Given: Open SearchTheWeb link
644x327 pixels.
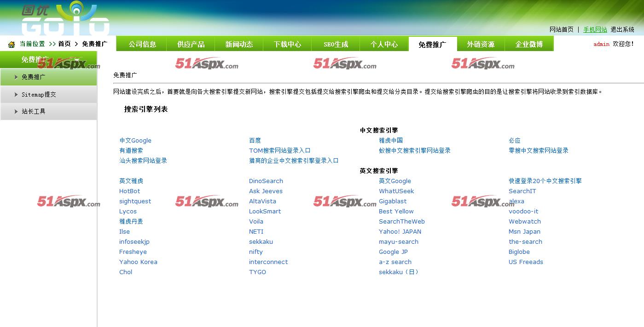Looking at the screenshot, I should click(402, 222).
